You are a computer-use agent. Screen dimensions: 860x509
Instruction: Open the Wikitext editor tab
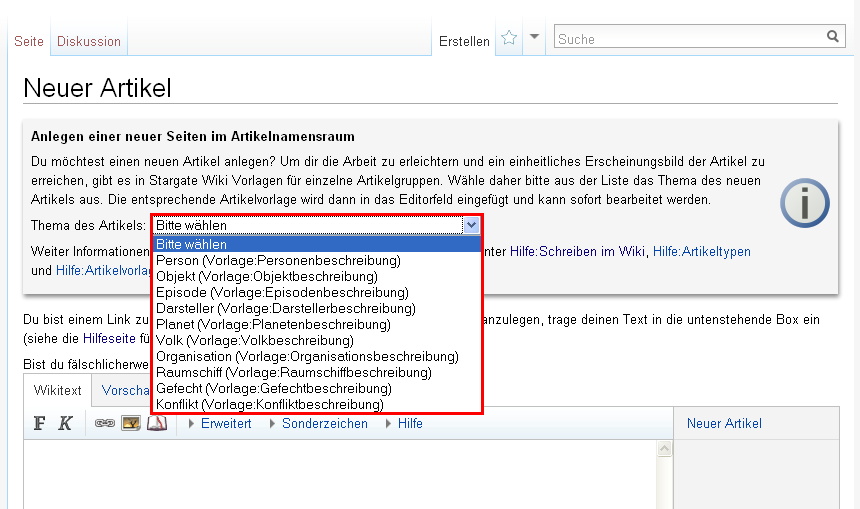[x=58, y=390]
